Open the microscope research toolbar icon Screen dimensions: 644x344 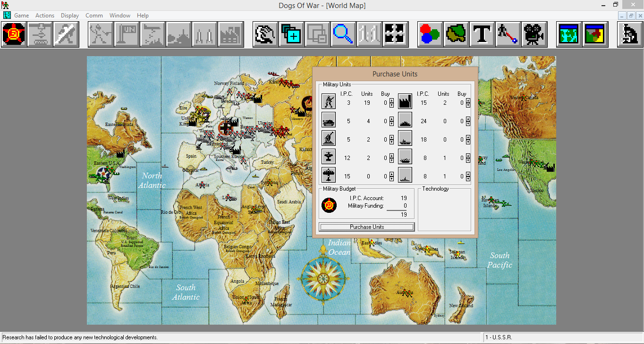point(630,34)
